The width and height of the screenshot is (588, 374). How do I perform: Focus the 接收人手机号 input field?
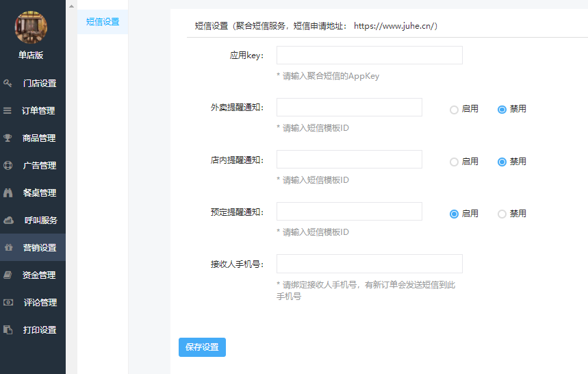[x=370, y=264]
